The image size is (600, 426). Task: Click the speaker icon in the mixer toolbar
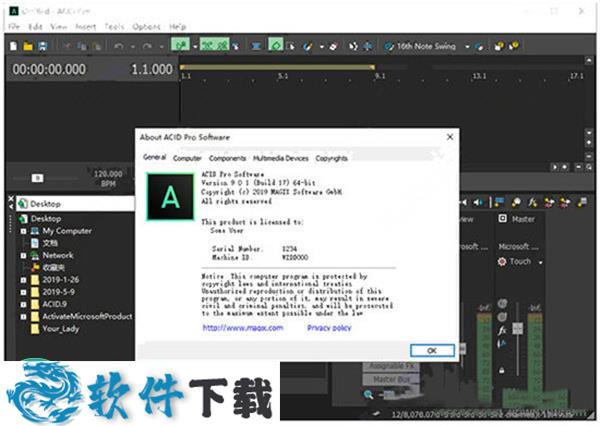click(x=478, y=202)
